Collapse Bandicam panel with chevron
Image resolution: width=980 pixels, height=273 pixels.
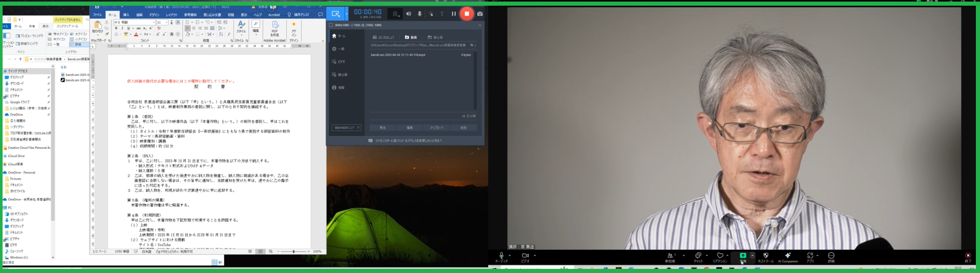(480, 25)
